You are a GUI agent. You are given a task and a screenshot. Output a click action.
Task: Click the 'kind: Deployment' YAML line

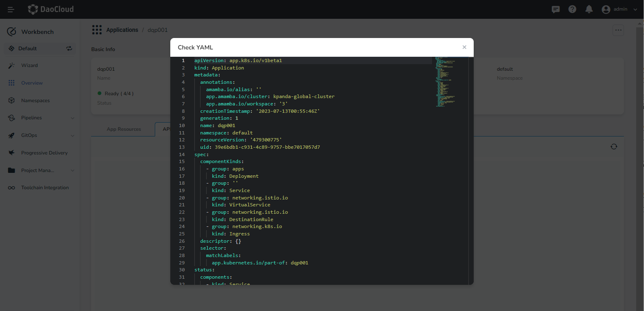tap(235, 176)
